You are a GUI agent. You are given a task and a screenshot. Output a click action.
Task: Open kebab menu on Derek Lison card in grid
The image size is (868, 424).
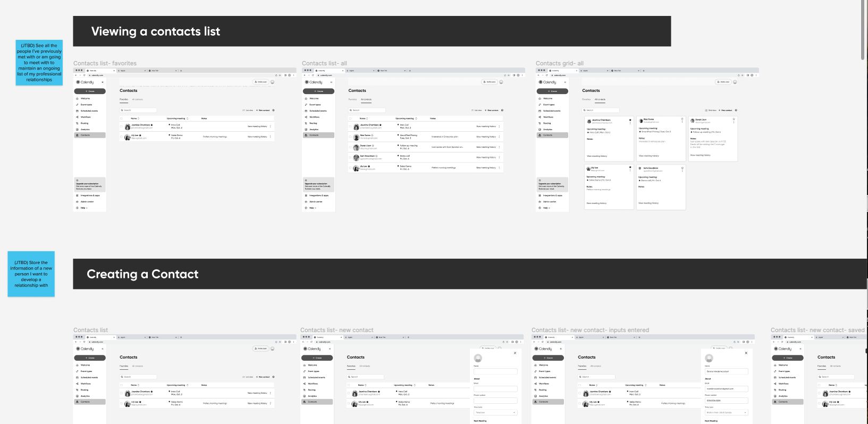734,123
